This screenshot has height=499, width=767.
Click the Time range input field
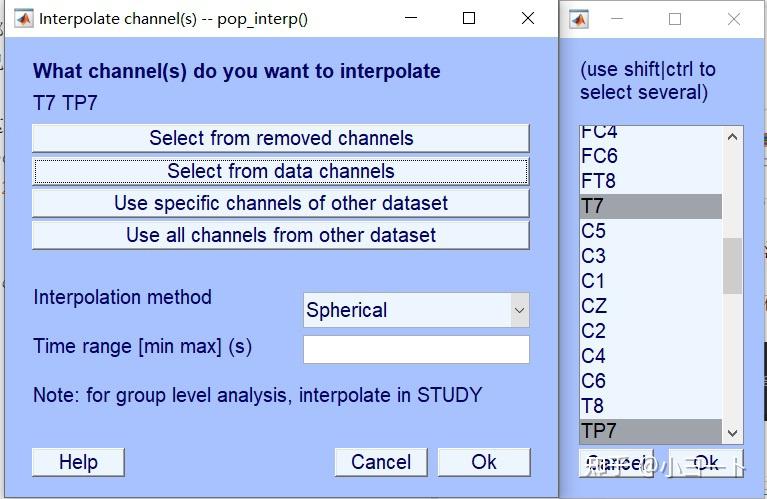(416, 349)
